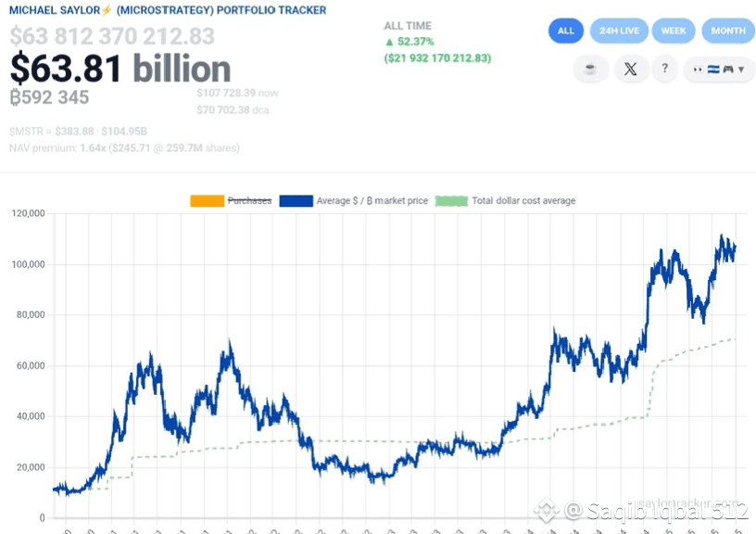Click the Michael Saylor Portfolio Tracker title

(x=168, y=10)
